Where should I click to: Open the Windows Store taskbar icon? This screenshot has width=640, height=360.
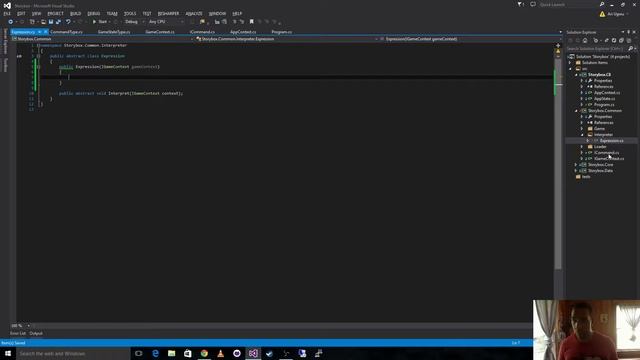pyautogui.click(x=188, y=353)
